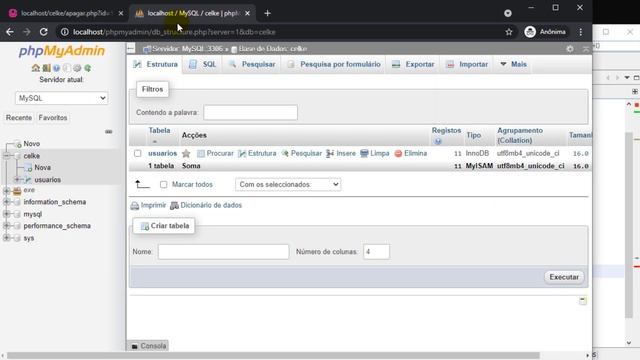
Task: Open Pesquisa por formulário tab
Action: [334, 64]
